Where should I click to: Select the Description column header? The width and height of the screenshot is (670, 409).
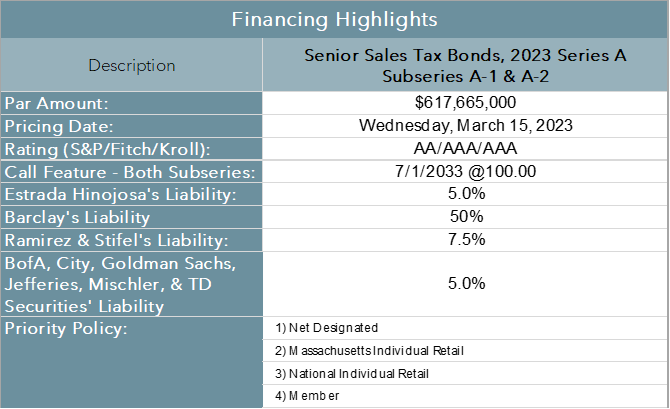[131, 66]
